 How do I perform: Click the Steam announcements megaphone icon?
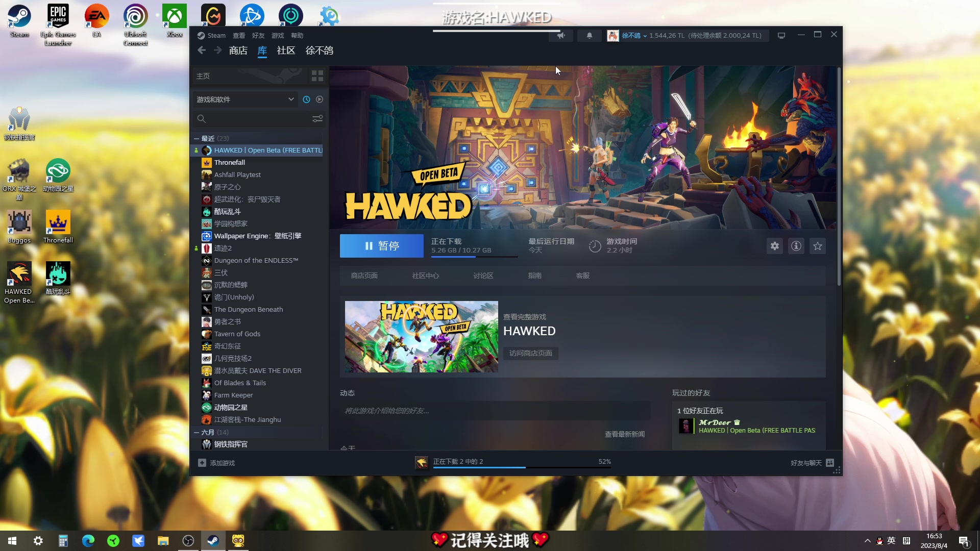(x=561, y=36)
